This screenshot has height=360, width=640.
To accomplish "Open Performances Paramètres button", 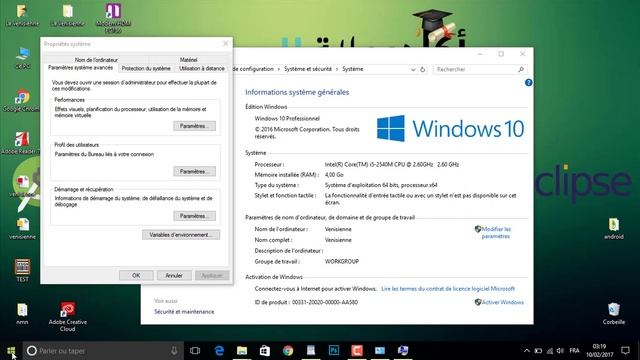I will (x=194, y=126).
